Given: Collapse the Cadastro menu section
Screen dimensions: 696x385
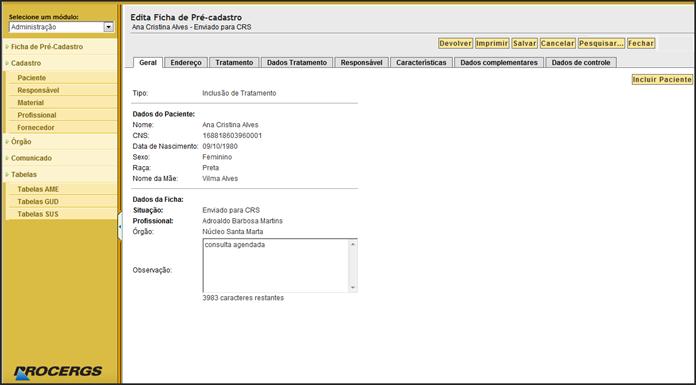Looking at the screenshot, I should (x=26, y=63).
